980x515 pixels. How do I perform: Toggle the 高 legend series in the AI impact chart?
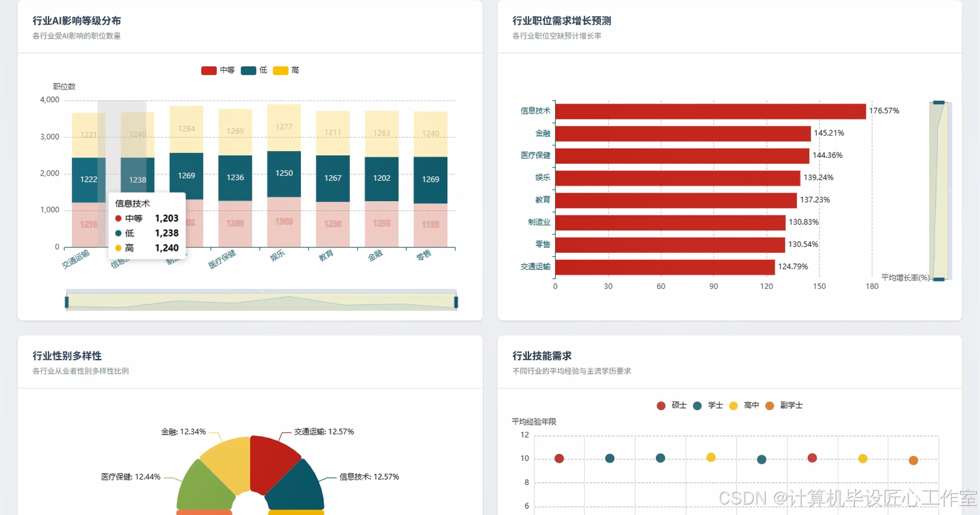[x=286, y=70]
